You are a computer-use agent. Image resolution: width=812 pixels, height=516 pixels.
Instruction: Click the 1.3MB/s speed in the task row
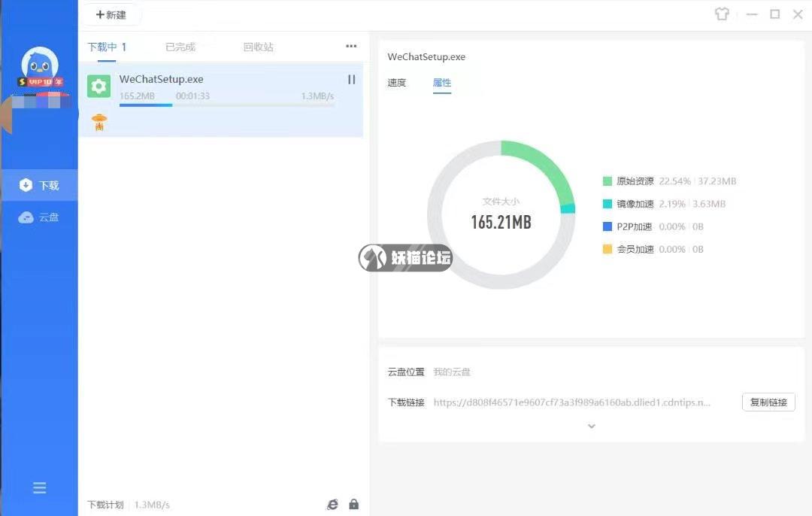(317, 96)
